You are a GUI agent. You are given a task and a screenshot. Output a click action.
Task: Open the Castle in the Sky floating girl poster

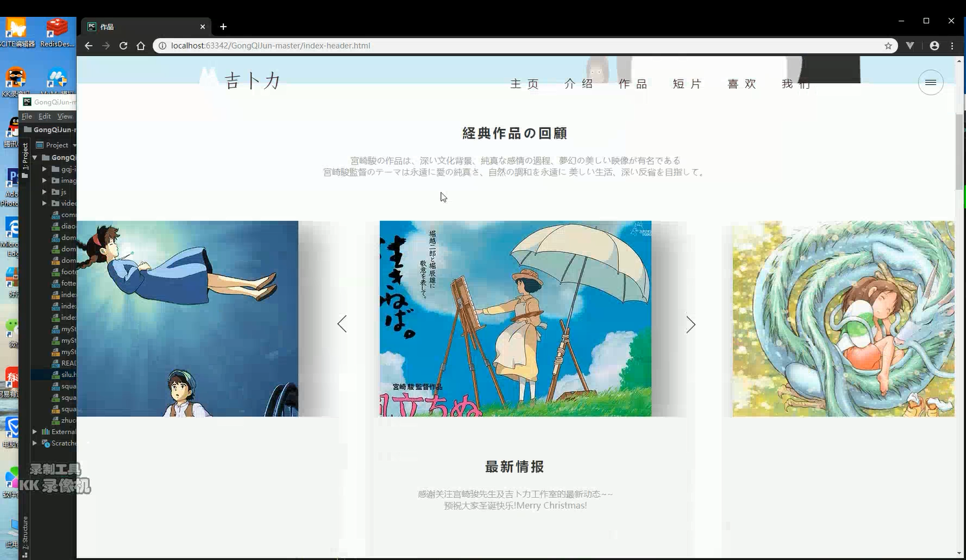(x=188, y=319)
